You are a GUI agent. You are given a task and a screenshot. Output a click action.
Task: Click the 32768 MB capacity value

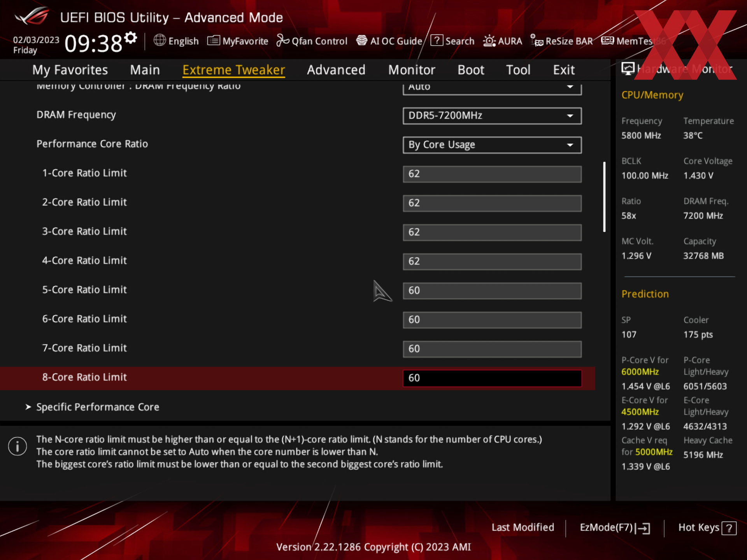(703, 256)
